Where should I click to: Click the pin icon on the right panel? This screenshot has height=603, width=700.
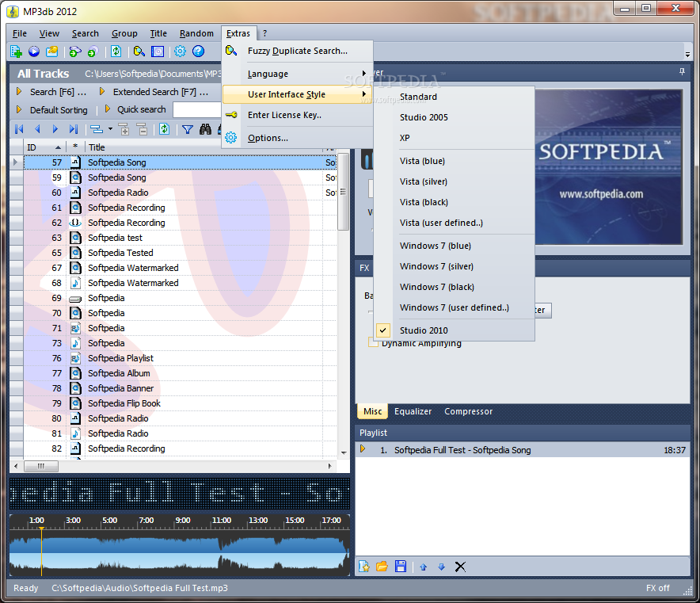682,72
